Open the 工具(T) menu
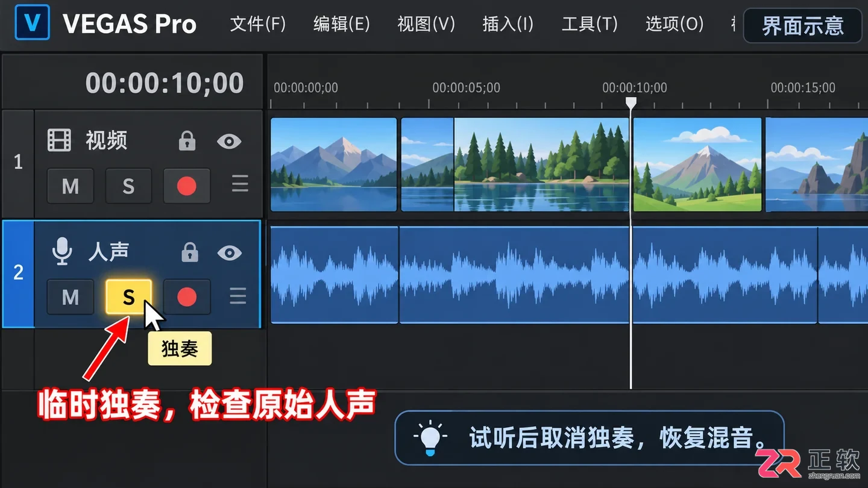868x488 pixels. (x=590, y=24)
